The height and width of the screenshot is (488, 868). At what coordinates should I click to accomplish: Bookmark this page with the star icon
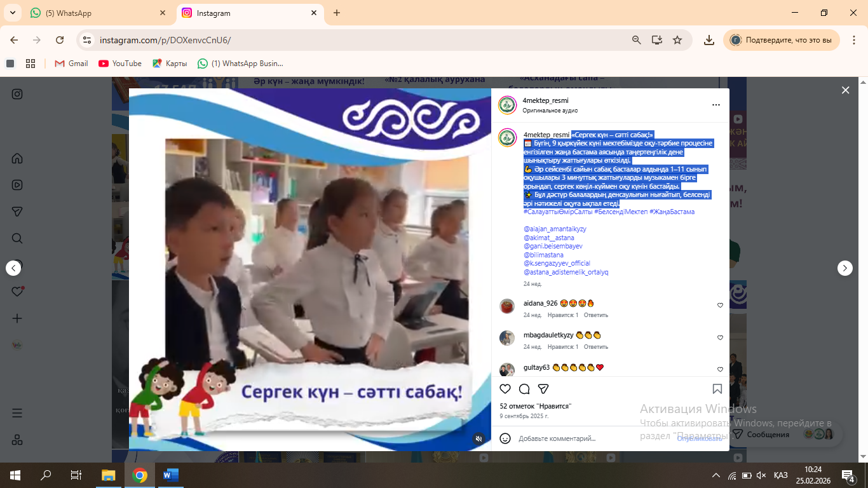click(x=677, y=40)
